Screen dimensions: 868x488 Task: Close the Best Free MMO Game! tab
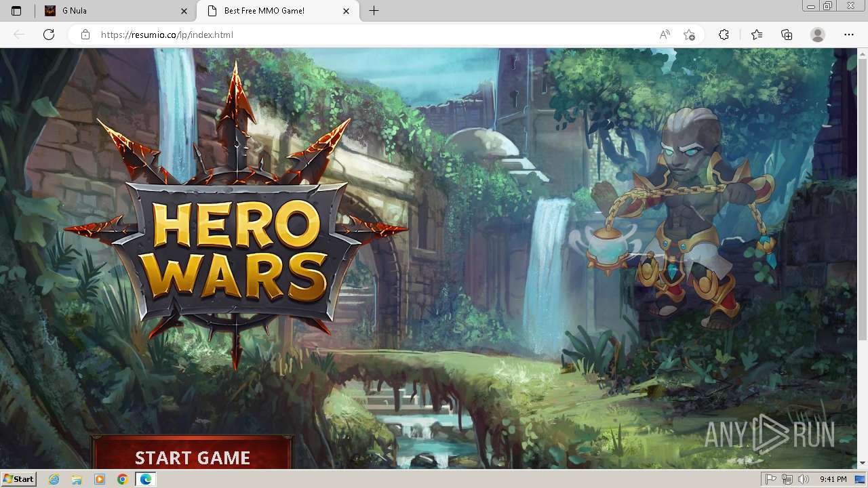coord(347,11)
